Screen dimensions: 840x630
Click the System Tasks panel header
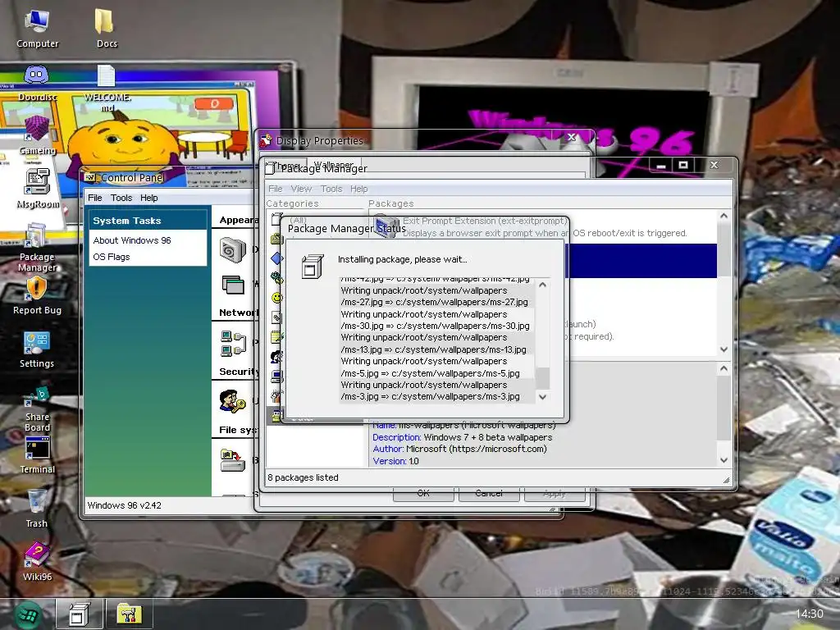pyautogui.click(x=148, y=220)
